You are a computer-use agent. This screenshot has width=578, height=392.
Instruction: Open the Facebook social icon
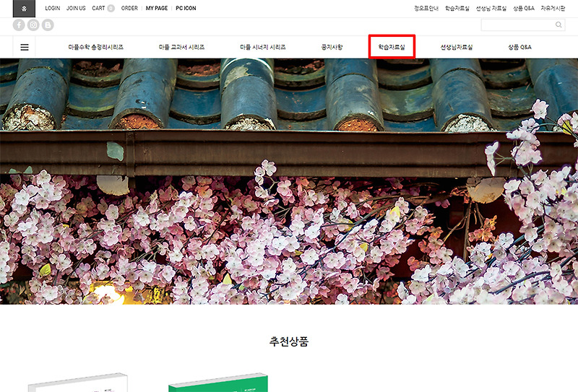click(19, 25)
